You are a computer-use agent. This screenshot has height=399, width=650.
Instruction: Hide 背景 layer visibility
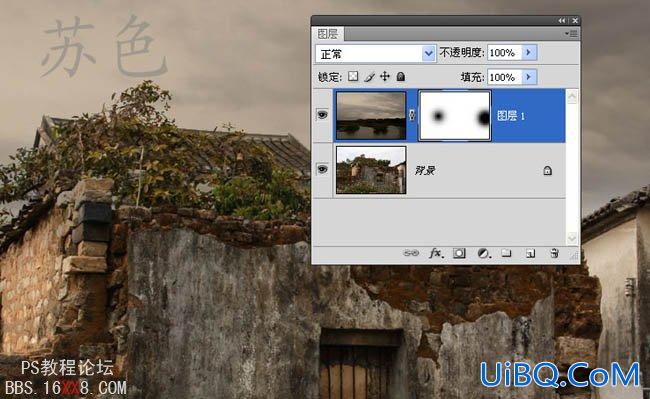pyautogui.click(x=322, y=169)
